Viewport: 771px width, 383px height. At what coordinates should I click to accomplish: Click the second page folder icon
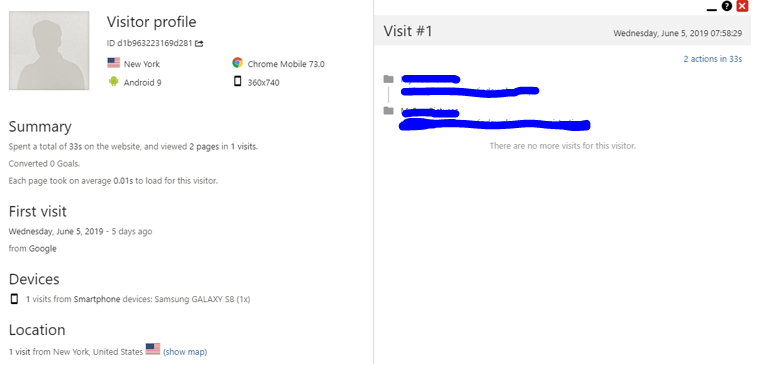pos(389,111)
